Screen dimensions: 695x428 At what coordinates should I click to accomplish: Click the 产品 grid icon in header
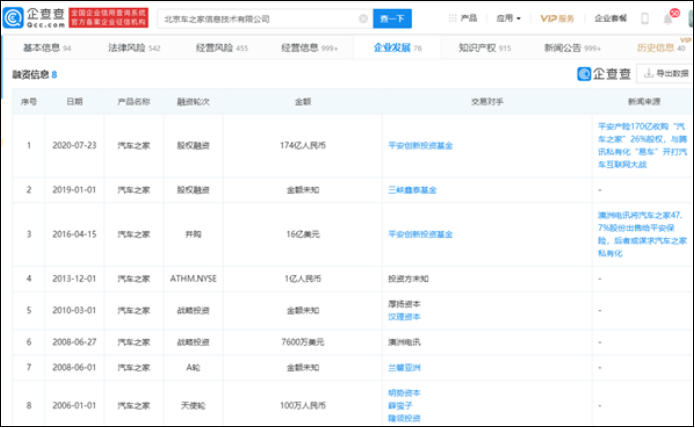452,18
